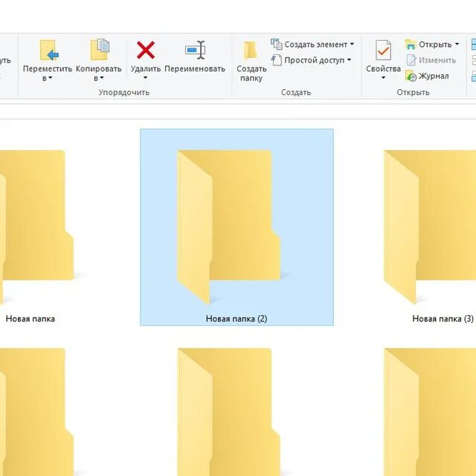The height and width of the screenshot is (476, 476).
Task: Click the Копировать в icon
Action: 100,50
